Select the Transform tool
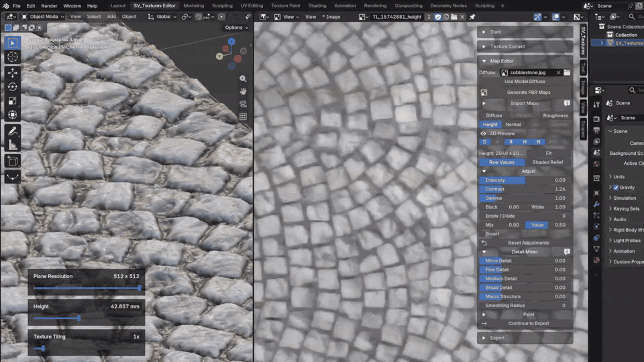644x362 pixels. (13, 115)
